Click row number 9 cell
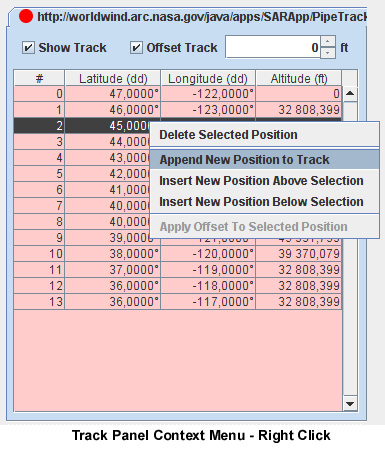This screenshot has width=385, height=449. (x=39, y=238)
